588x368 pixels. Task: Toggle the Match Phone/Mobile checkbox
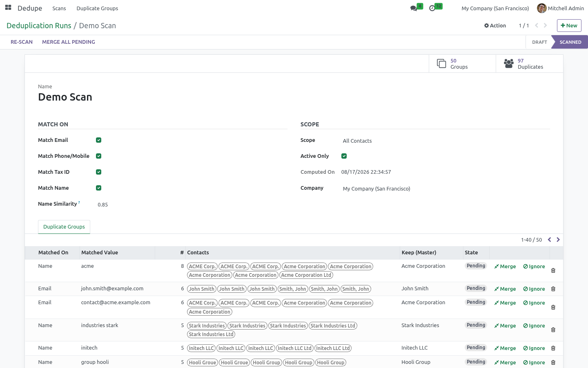(x=98, y=156)
